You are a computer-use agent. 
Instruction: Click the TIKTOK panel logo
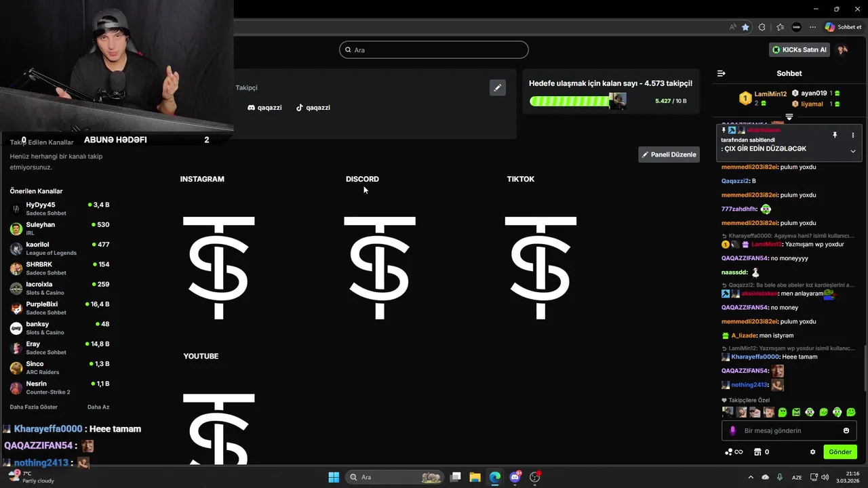[540, 268]
